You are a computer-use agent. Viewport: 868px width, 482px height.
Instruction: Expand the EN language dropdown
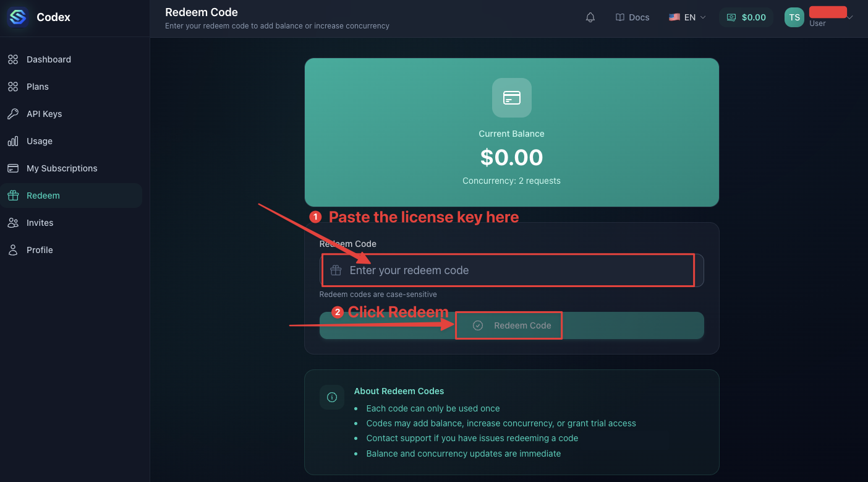coord(687,17)
